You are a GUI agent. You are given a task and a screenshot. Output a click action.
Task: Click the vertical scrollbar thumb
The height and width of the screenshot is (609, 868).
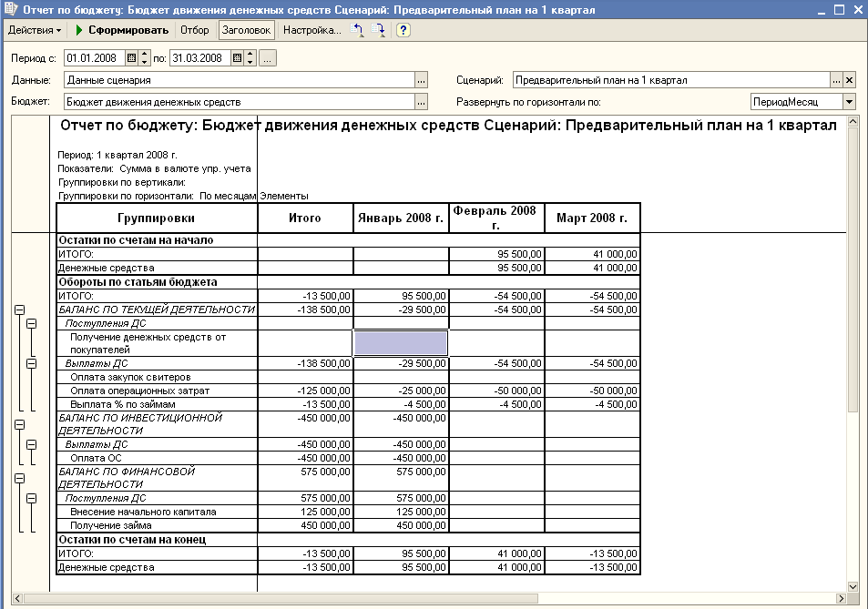[853, 269]
